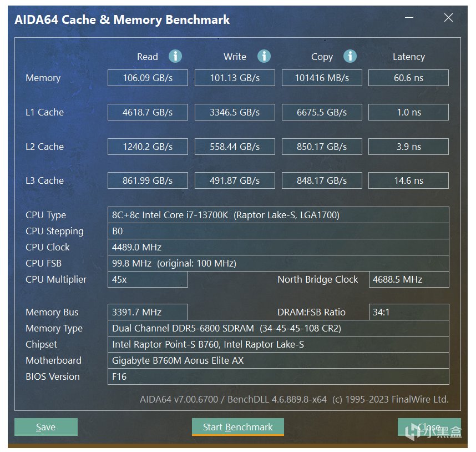Click the L3 Cache row label
Image resolution: width=476 pixels, height=452 pixels.
click(44, 180)
